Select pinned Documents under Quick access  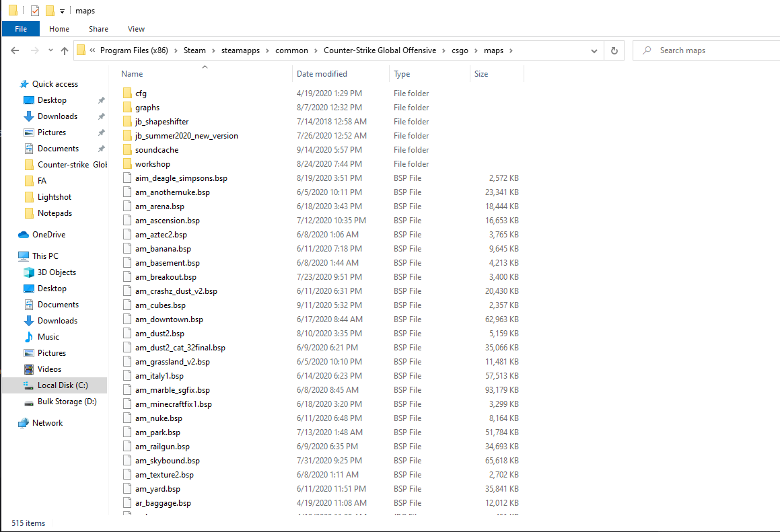click(x=58, y=149)
